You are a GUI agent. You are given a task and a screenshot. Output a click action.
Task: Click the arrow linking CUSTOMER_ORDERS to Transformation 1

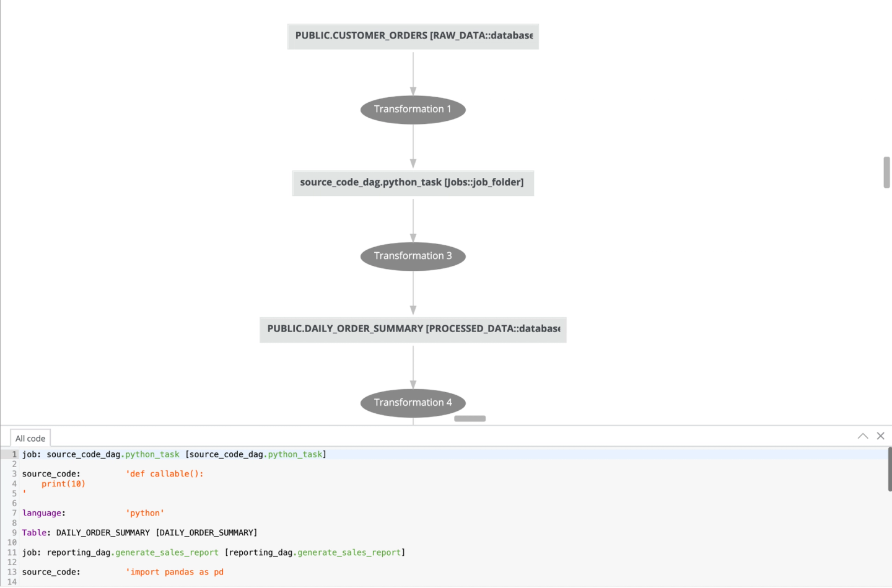[x=413, y=73]
